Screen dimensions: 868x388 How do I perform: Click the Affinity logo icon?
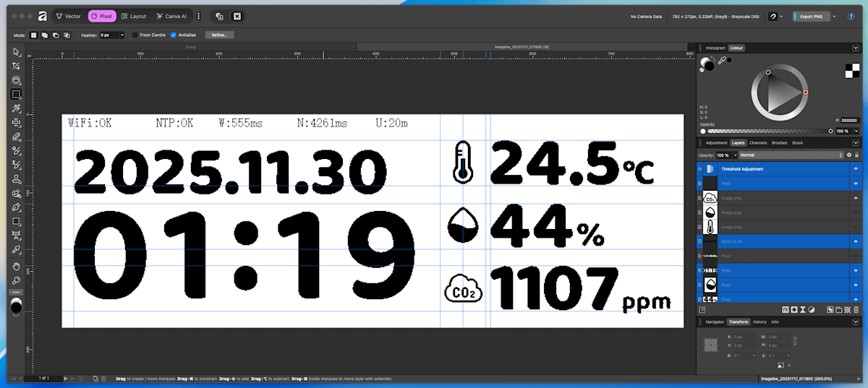pos(43,16)
